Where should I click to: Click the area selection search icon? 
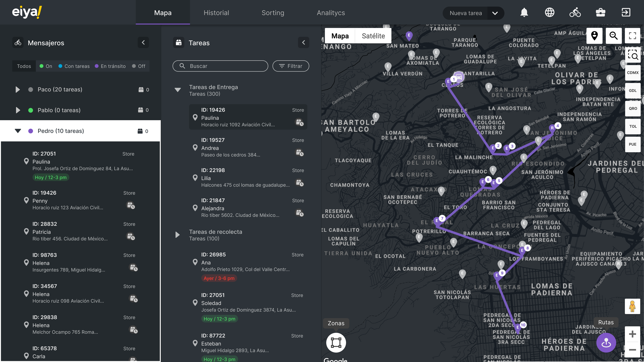(633, 55)
